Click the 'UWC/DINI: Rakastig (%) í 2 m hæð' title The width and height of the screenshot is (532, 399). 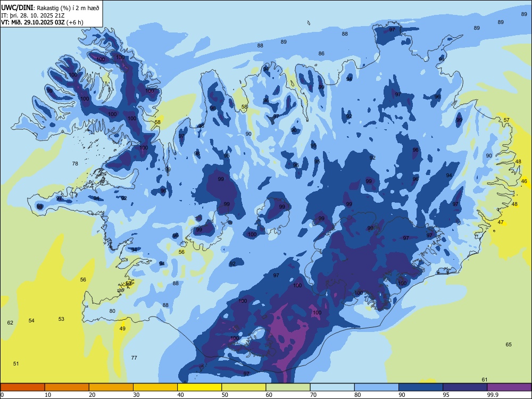tap(50, 7)
